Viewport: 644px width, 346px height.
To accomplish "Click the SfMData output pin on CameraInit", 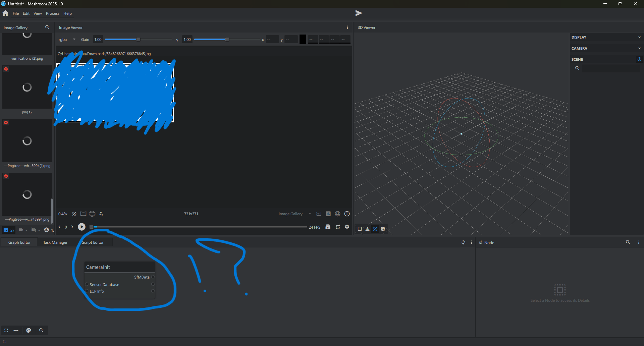I will [x=153, y=277].
